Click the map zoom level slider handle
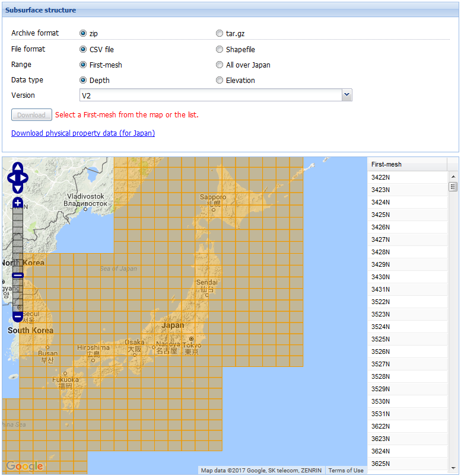Viewport: 461px width, 476px height. 18,275
